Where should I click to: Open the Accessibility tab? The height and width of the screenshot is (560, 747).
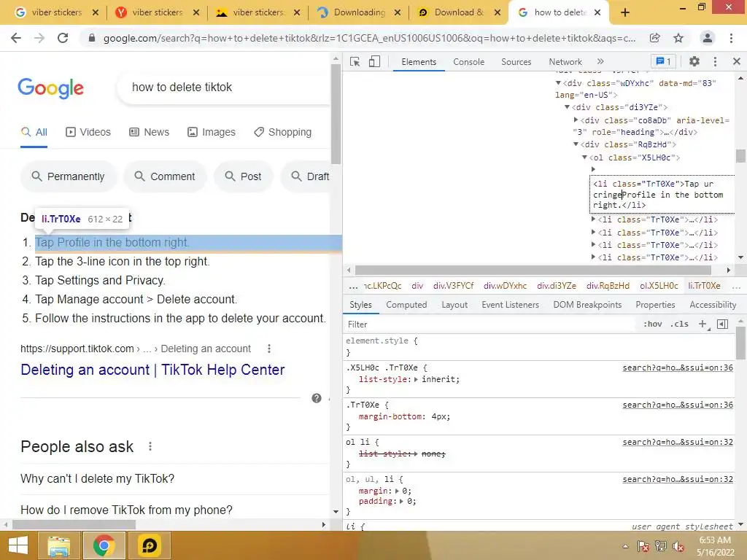[713, 305]
